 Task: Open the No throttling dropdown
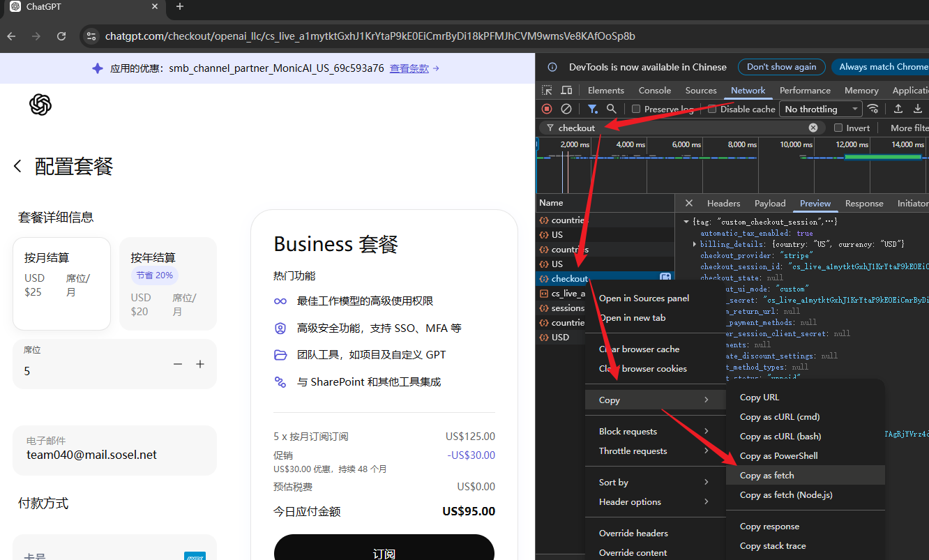(x=820, y=109)
